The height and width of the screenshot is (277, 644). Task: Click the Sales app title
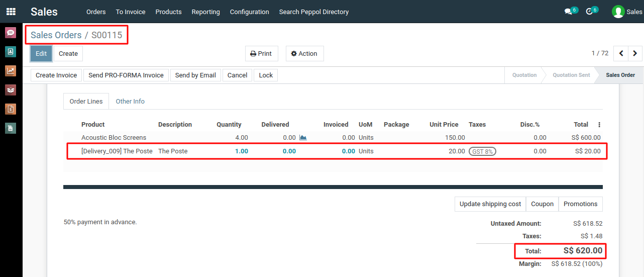pos(44,12)
